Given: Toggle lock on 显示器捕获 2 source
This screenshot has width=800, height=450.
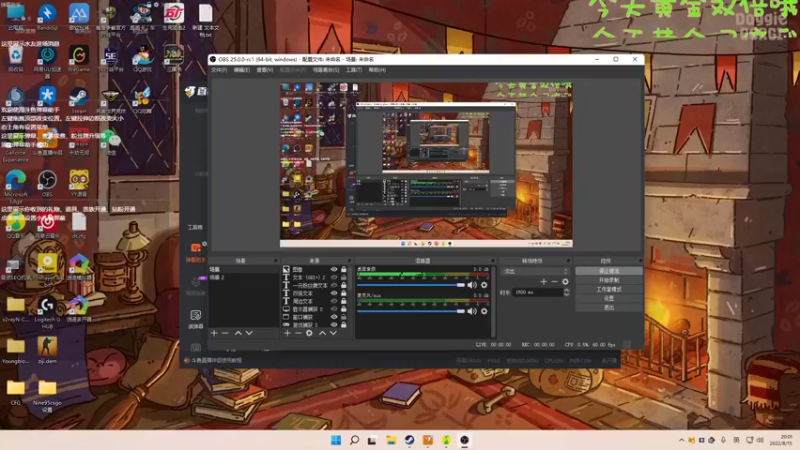Looking at the screenshot, I should click(x=344, y=309).
